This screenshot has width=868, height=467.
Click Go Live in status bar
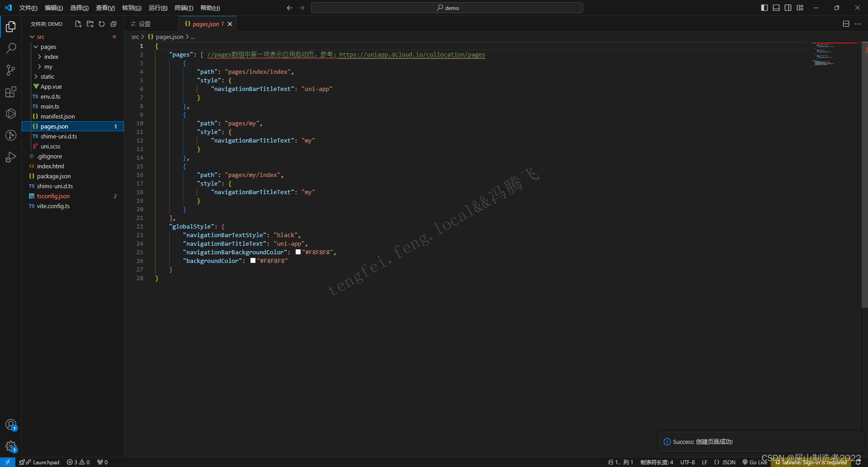click(x=755, y=462)
